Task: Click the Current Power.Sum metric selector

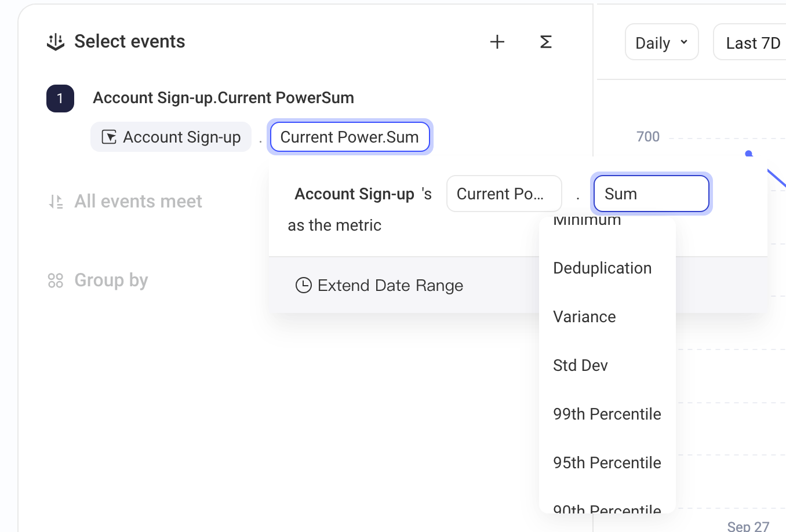Action: pyautogui.click(x=350, y=137)
